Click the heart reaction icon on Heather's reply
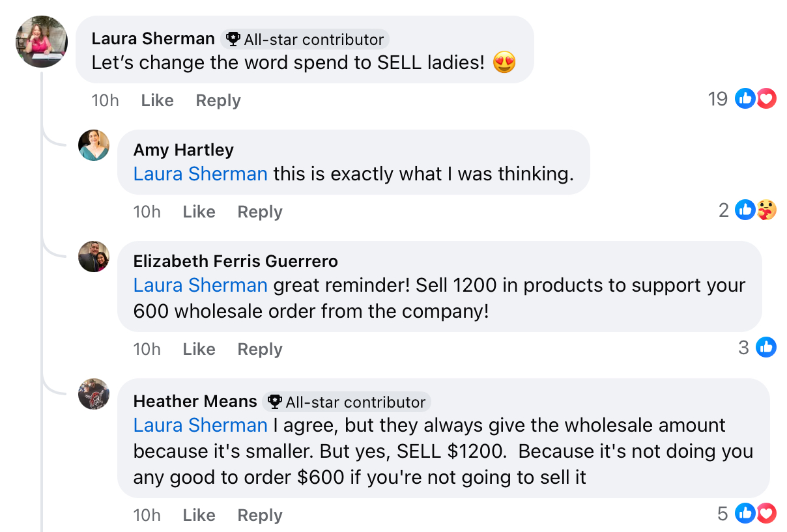Screen dimensions: 787x532 (x=766, y=514)
